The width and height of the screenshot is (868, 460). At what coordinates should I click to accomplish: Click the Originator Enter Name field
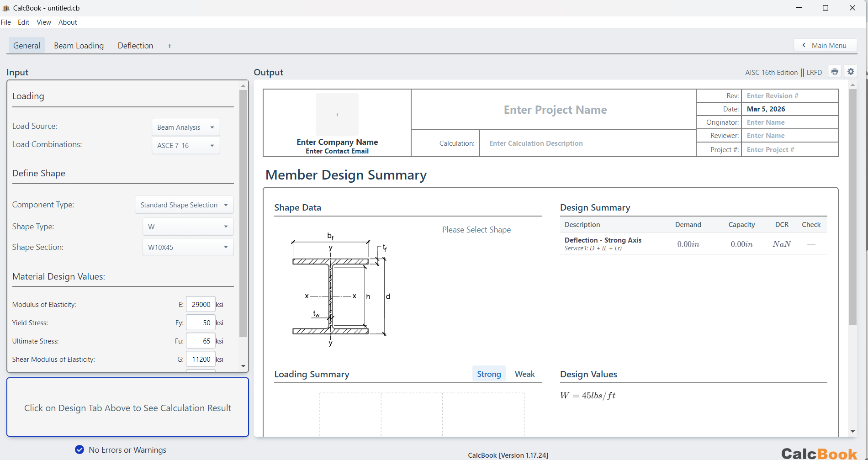[790, 122]
